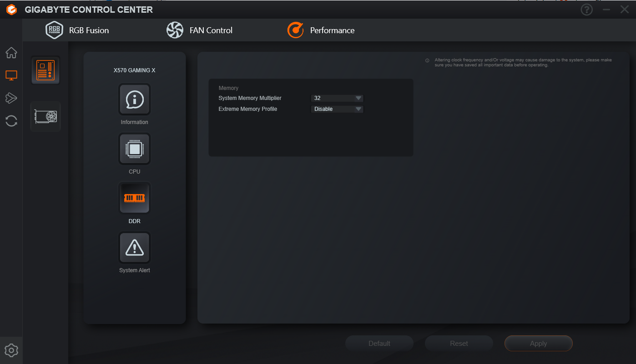
Task: Open the CPU section icon
Action: (x=134, y=149)
